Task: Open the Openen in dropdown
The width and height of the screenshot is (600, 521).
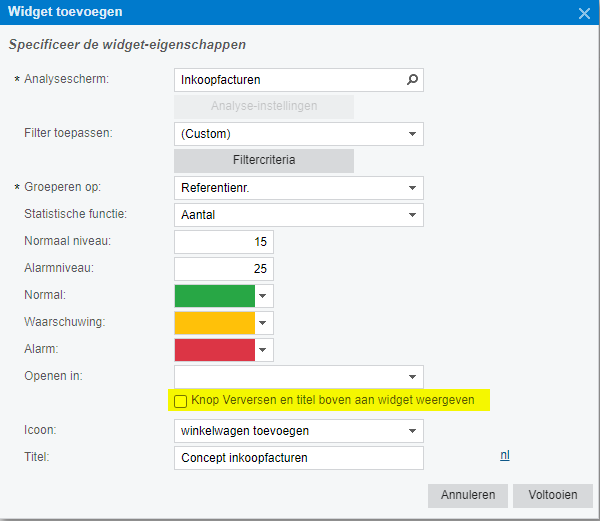Action: tap(411, 377)
